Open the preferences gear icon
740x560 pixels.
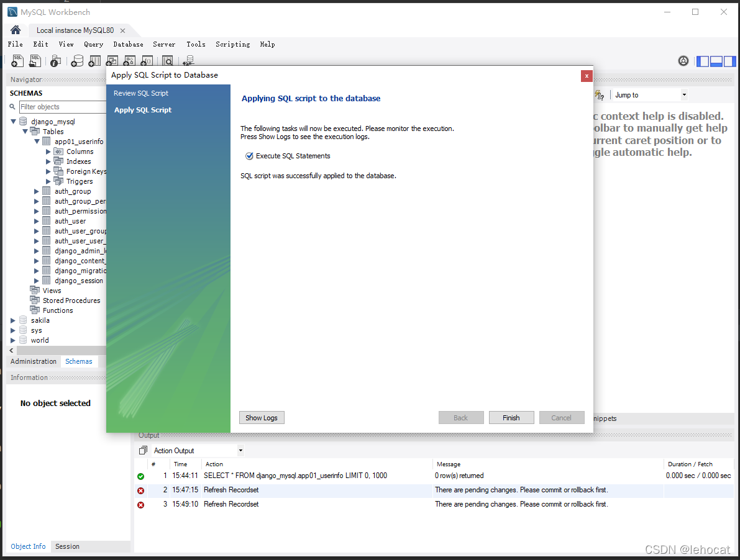683,61
